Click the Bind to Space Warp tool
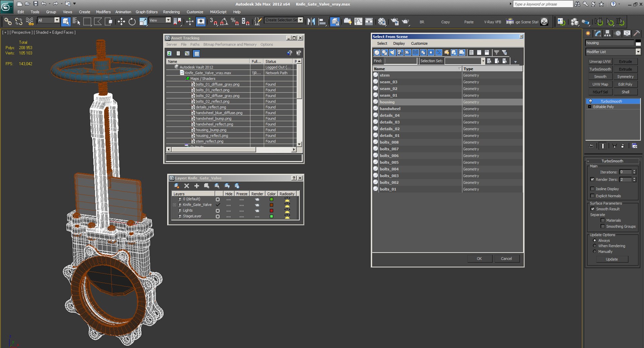 click(x=30, y=22)
